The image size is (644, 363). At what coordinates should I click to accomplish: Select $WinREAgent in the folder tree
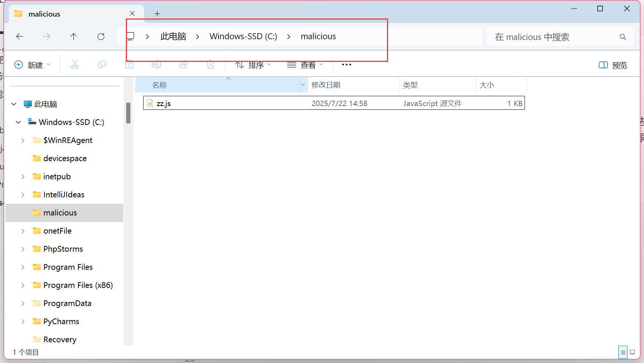click(68, 140)
